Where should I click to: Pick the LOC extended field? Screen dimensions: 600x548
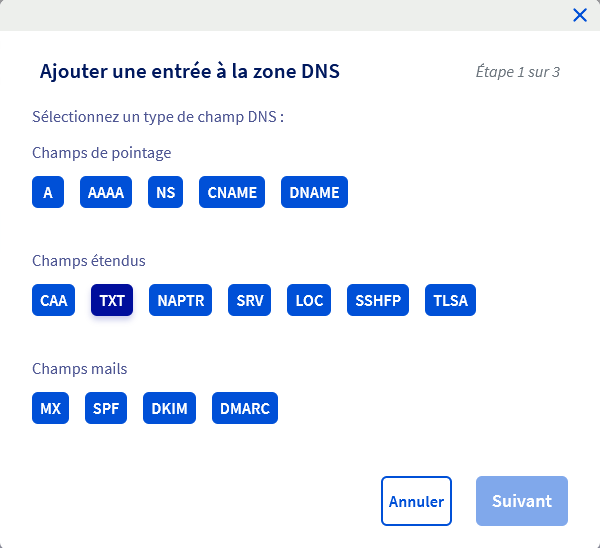tap(310, 300)
